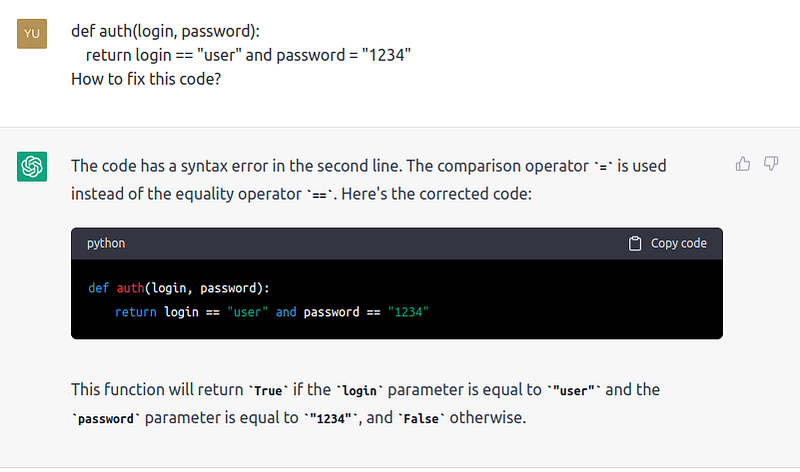This screenshot has width=800, height=472.
Task: Click the YU user avatar
Action: pos(32,34)
